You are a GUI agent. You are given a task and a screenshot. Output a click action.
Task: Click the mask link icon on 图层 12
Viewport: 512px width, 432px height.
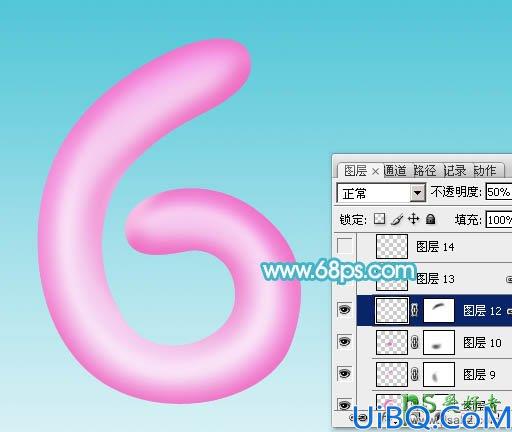pyautogui.click(x=415, y=310)
